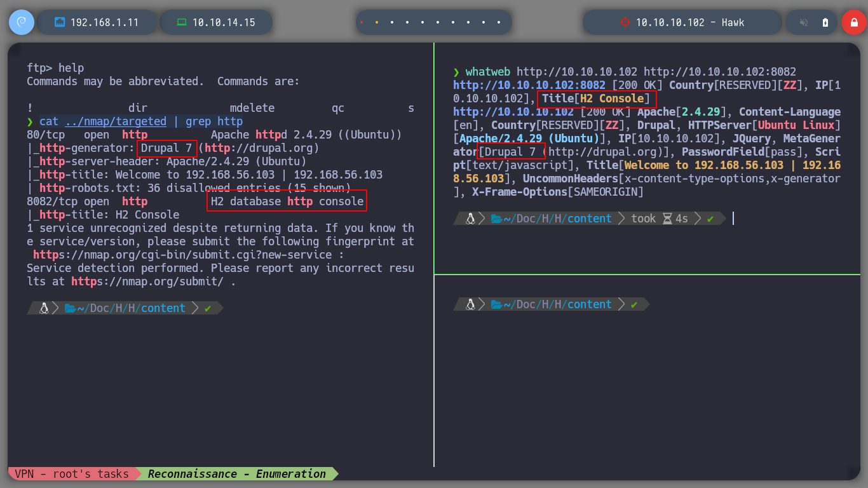The image size is (868, 488).
Task: Click the 'dir' ftp command
Action: [138, 108]
